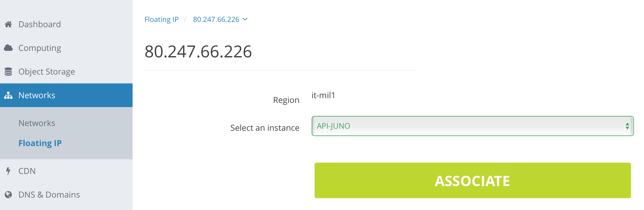The height and width of the screenshot is (210, 644).
Task: Select the Object Storage menu entry
Action: [x=46, y=71]
